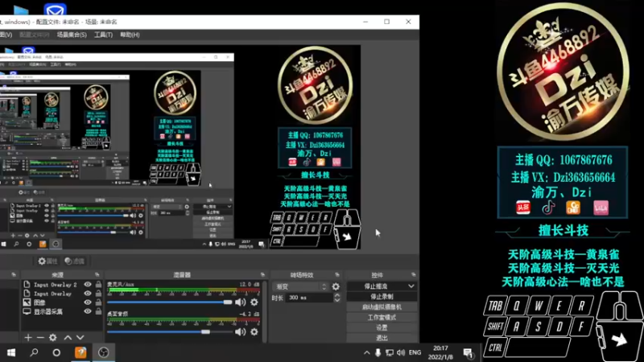Move selected source up with arrow
This screenshot has height=362, width=644.
click(x=68, y=337)
